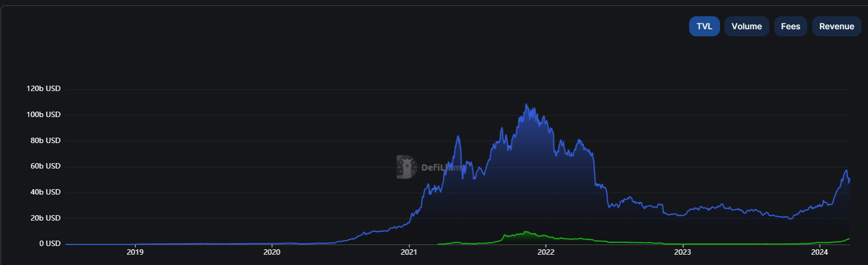Click the 0 USD y-axis label
The image size is (868, 265).
pos(49,244)
